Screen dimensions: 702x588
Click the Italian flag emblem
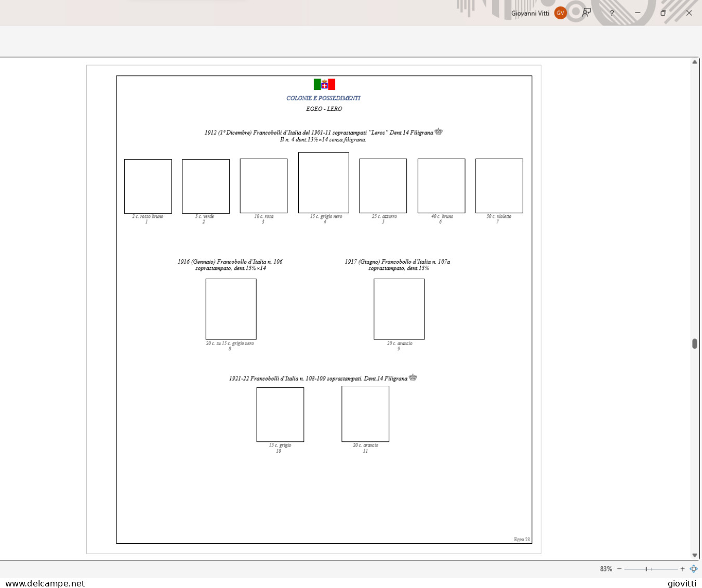click(x=324, y=84)
